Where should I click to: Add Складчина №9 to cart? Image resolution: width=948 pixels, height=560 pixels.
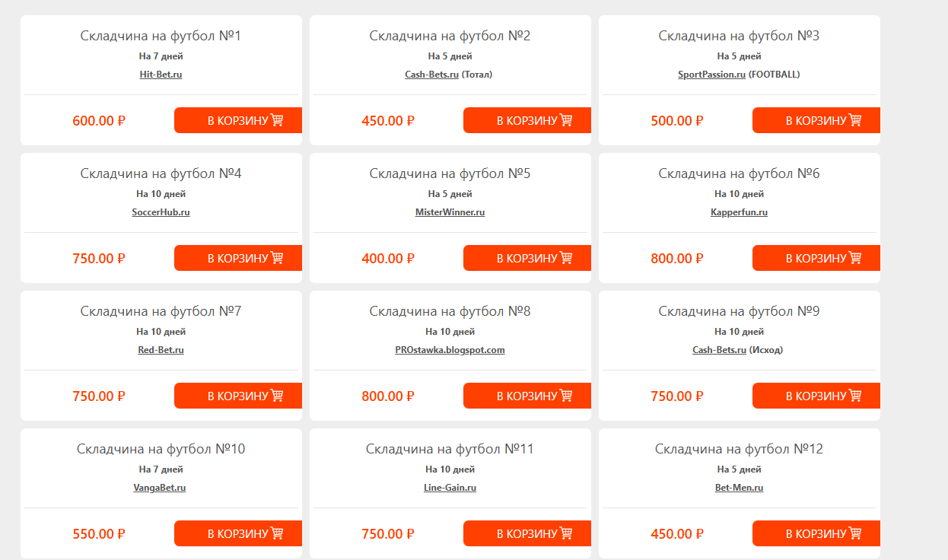click(816, 396)
